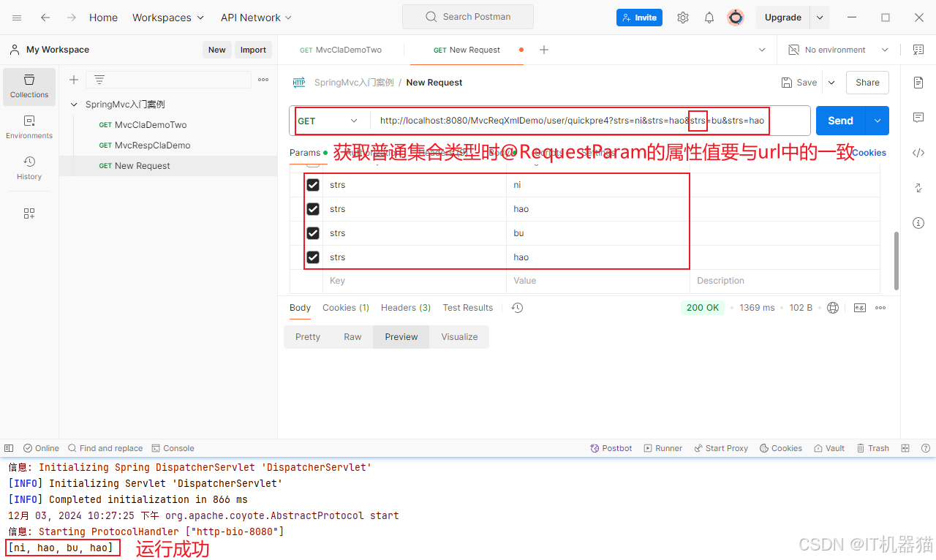This screenshot has height=560, width=936.
Task: Save the response with the save icon
Action: tap(860, 308)
